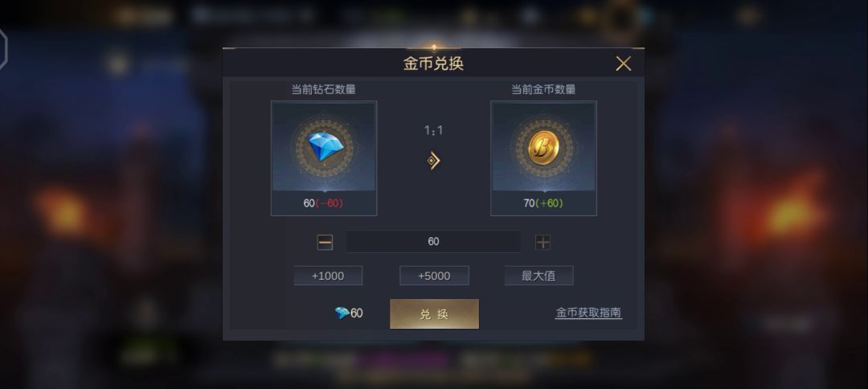Confirm the exchange with the 兑换 button
868x389 pixels.
(435, 313)
